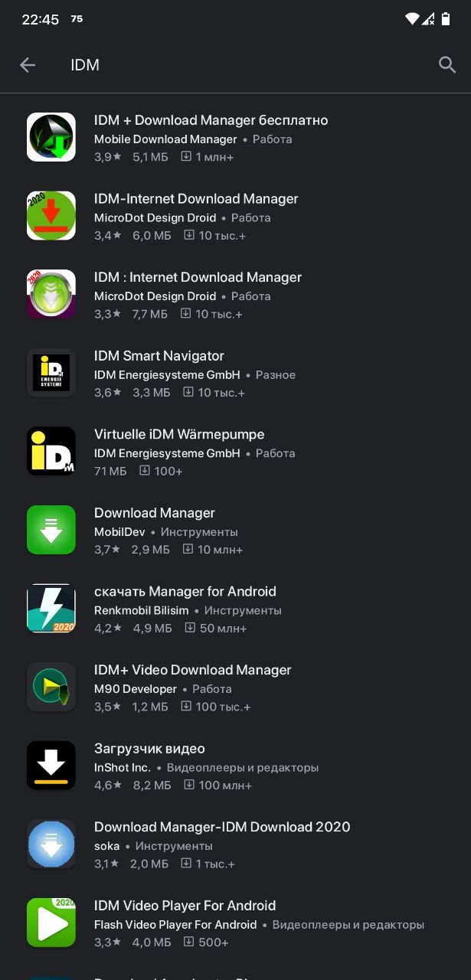Open скачать Manager for Android app icon
Screen dimensions: 471x980
(x=51, y=608)
